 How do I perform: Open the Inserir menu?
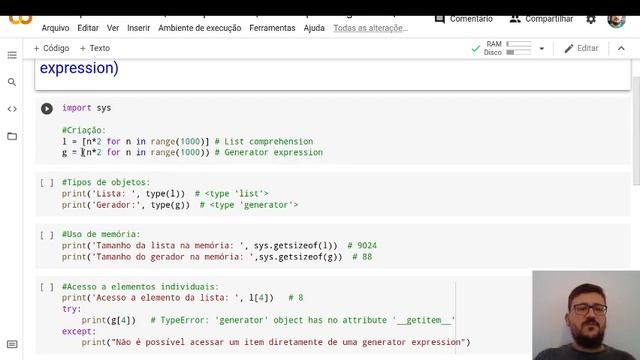(138, 28)
